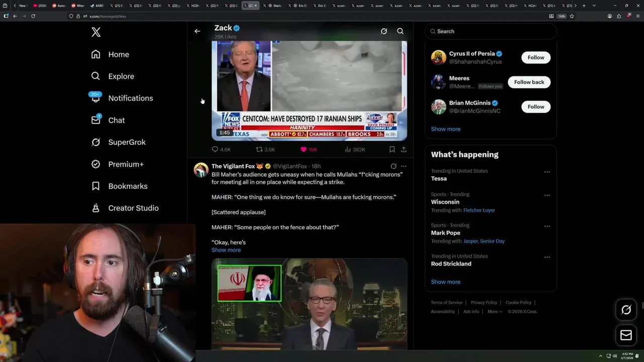Open Cyrus II of Persia's profile avatar

tap(439, 57)
